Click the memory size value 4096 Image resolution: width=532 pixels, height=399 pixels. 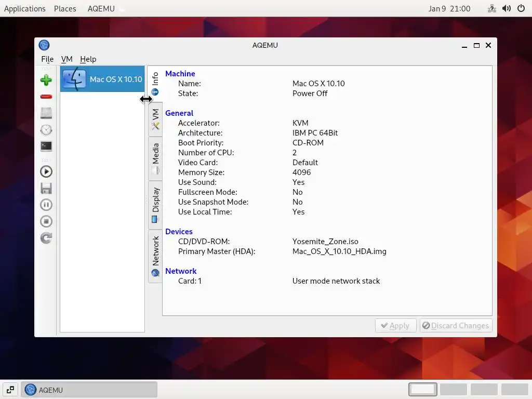pos(302,172)
